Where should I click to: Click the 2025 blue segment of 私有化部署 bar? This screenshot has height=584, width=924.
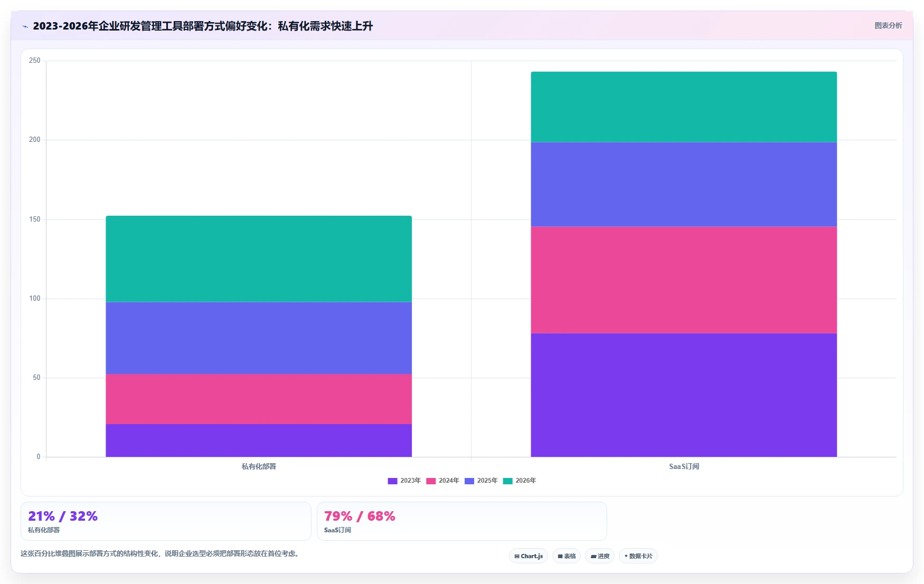(x=259, y=338)
